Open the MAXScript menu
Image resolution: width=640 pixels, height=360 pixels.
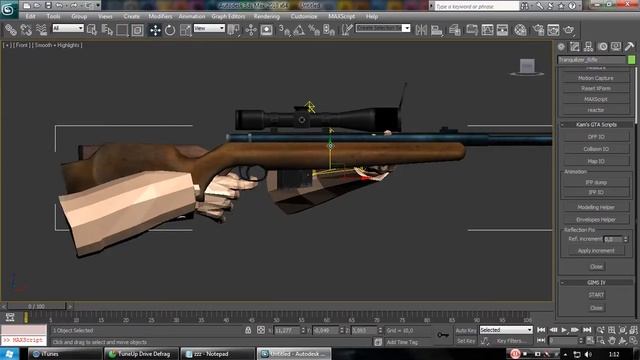tap(341, 16)
